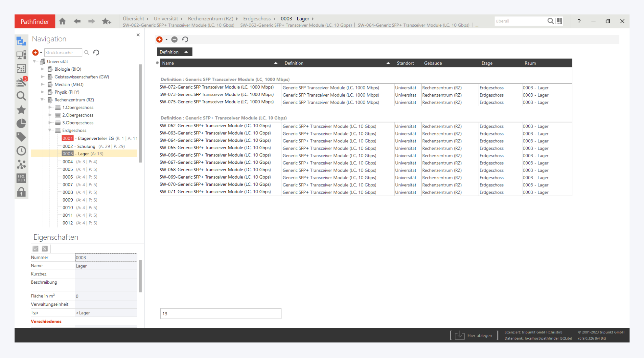Image resolution: width=644 pixels, height=358 pixels.
Task: Click the network graph sidebar icon
Action: (21, 164)
